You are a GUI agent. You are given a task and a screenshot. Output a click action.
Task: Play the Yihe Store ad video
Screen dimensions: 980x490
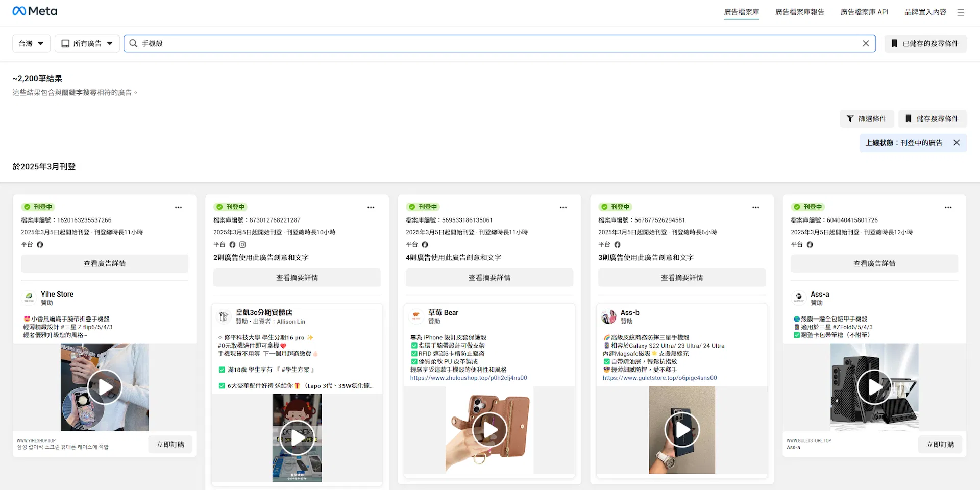click(105, 387)
